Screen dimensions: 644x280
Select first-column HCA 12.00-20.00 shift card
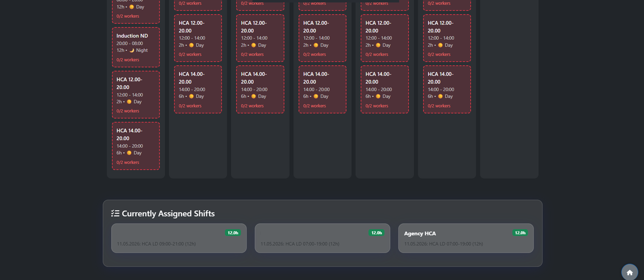pyautogui.click(x=136, y=94)
